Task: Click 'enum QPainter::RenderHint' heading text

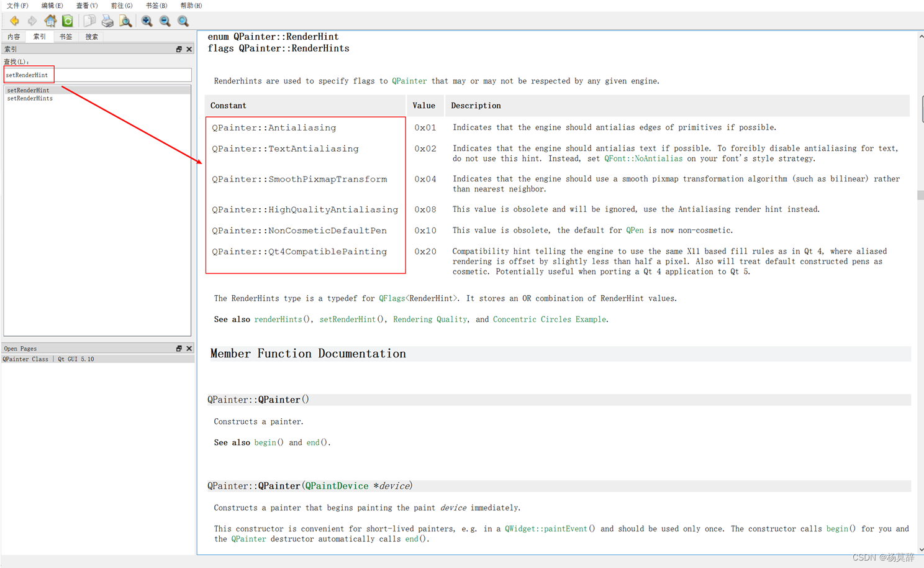Action: point(273,37)
